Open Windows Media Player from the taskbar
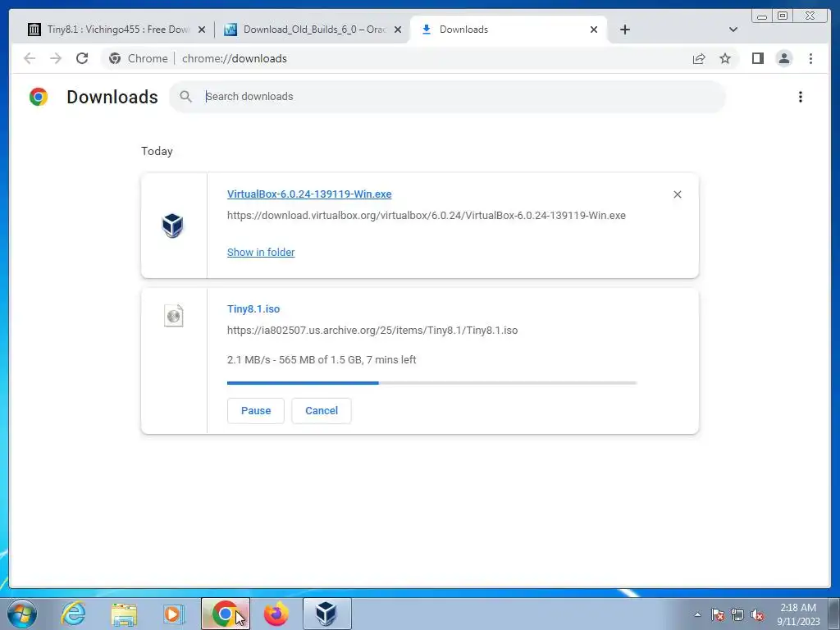 tap(173, 614)
